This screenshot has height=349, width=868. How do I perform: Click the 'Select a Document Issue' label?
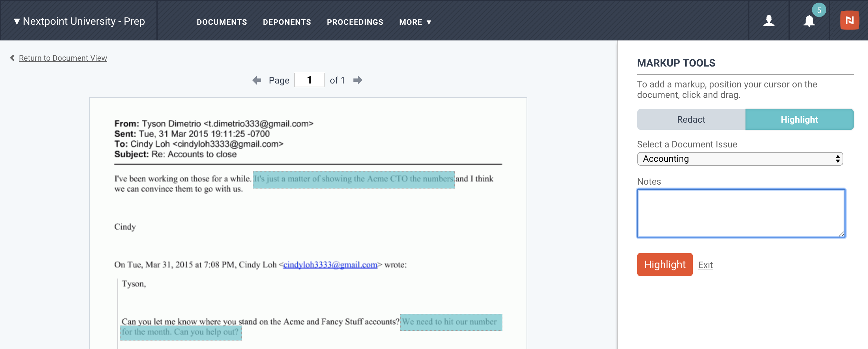pyautogui.click(x=687, y=144)
